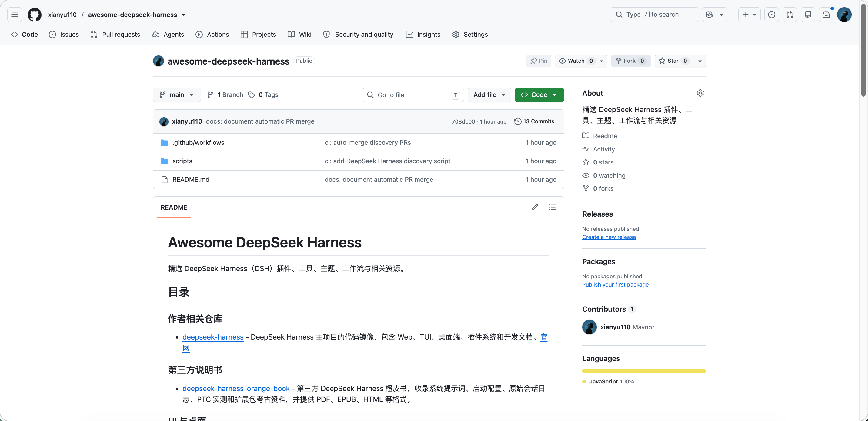Click the page vertical scrollbar
The width and height of the screenshot is (868, 421).
[x=863, y=50]
